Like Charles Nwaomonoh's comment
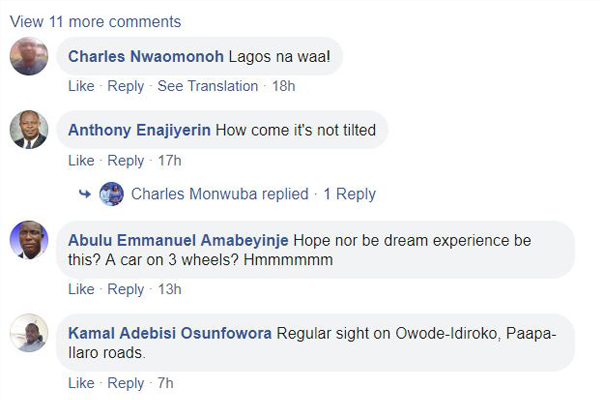This screenshot has width=600, height=400. 81,86
